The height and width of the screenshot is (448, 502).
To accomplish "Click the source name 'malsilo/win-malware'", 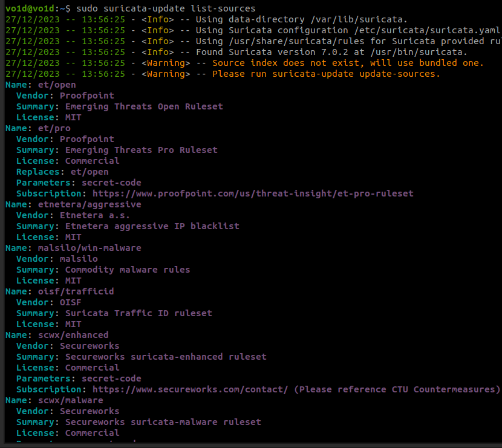I will tap(90, 248).
